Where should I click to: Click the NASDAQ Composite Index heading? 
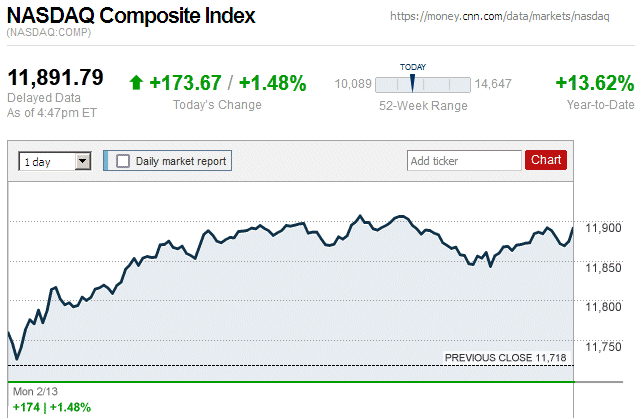pos(131,16)
